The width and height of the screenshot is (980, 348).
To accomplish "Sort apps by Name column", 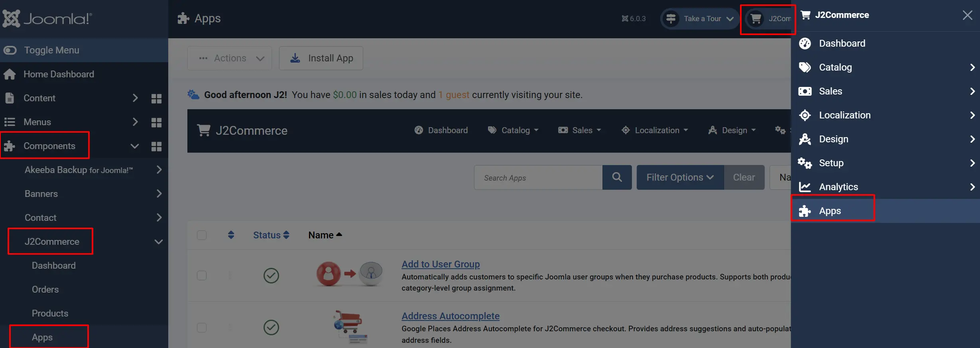I will 325,235.
